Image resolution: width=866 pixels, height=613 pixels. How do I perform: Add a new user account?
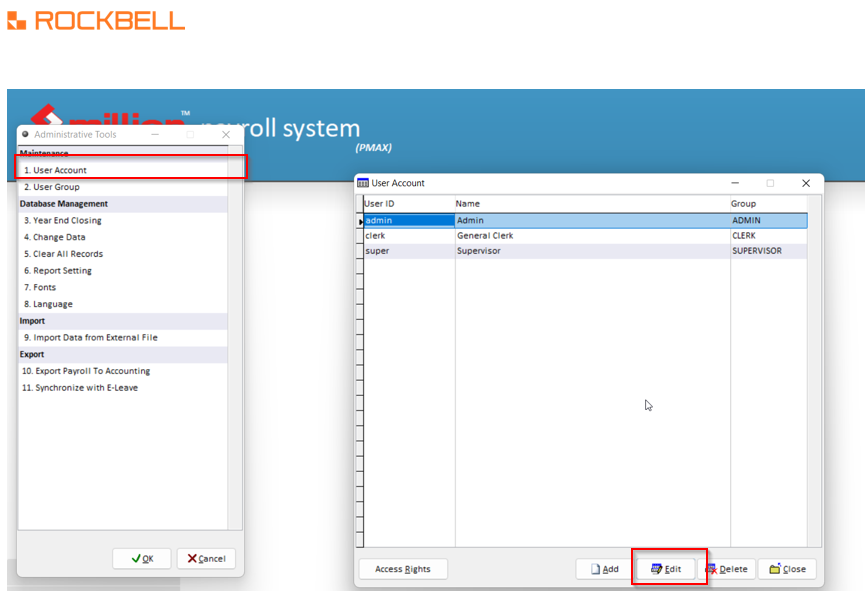click(x=604, y=569)
